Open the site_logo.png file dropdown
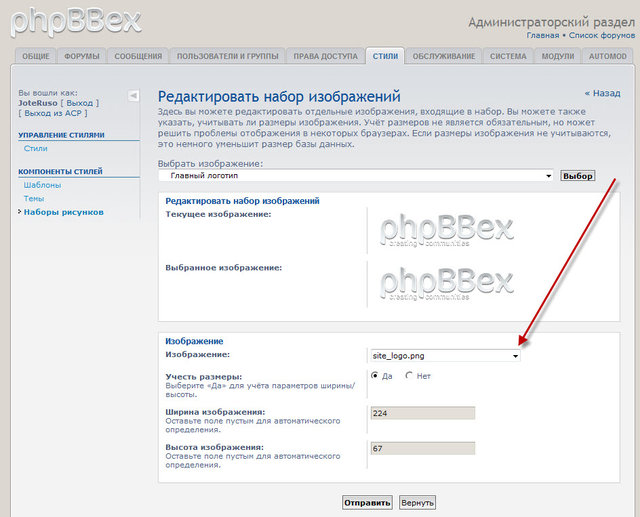 (445, 355)
